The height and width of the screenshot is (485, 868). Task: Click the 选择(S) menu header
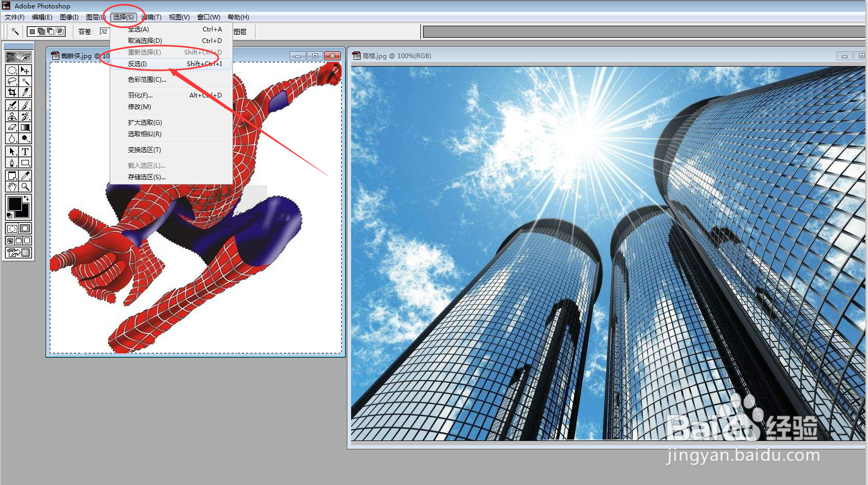point(123,17)
